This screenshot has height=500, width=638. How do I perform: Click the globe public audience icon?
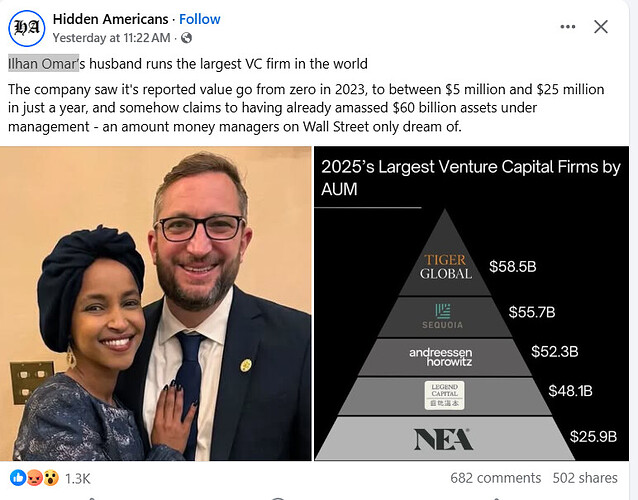(x=186, y=38)
